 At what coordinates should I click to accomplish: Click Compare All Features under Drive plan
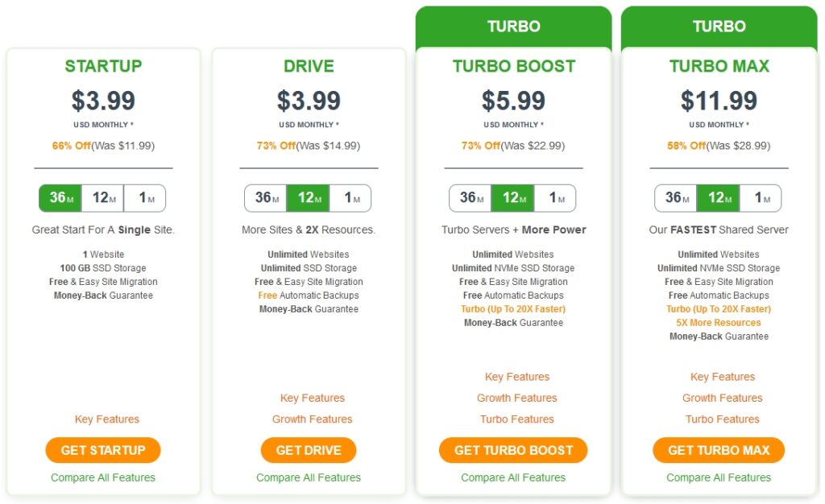pyautogui.click(x=309, y=477)
